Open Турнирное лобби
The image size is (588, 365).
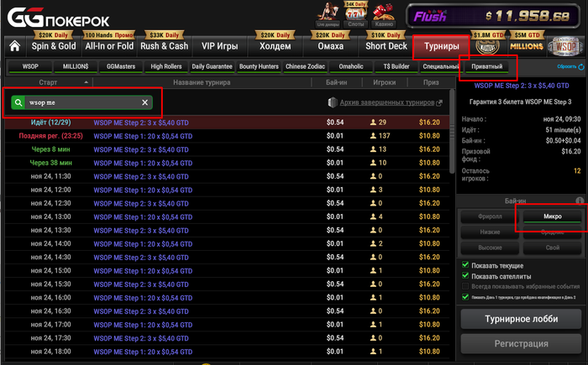point(522,319)
